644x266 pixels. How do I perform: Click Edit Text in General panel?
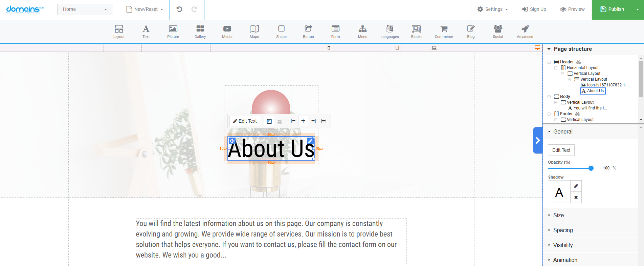(561, 150)
